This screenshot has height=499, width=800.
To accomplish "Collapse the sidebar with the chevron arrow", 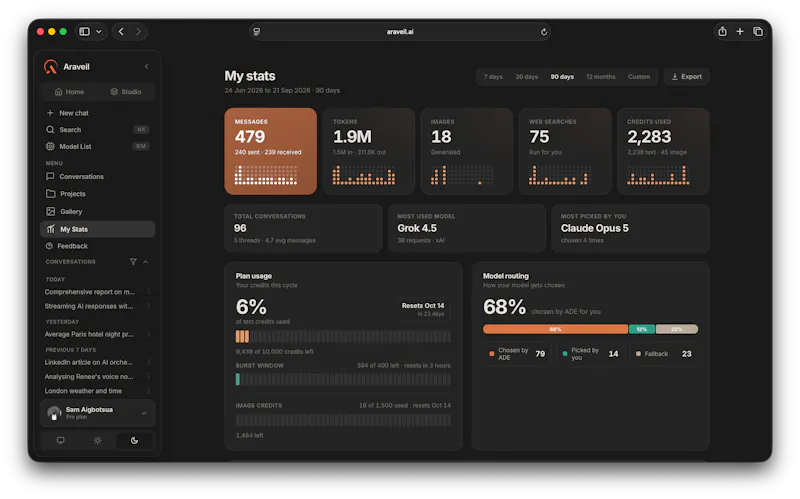I will coord(146,67).
